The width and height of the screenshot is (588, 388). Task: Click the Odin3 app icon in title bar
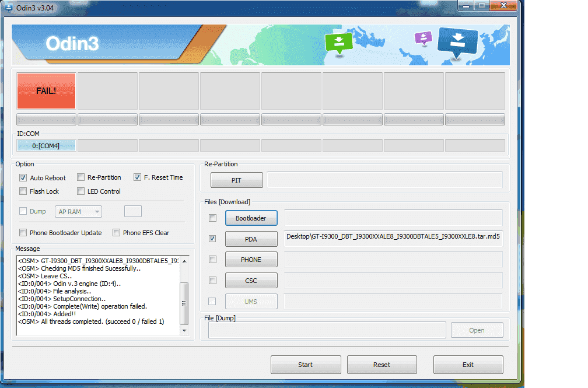click(8, 8)
